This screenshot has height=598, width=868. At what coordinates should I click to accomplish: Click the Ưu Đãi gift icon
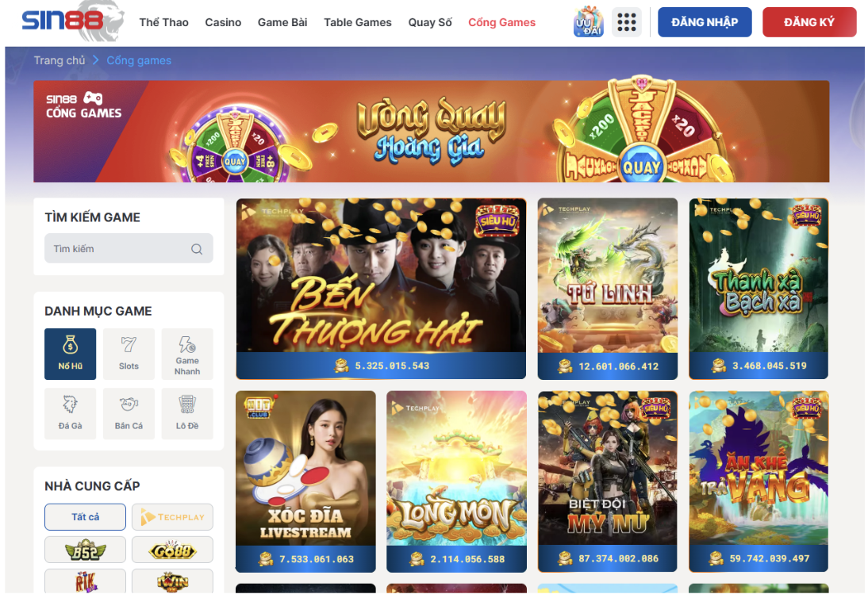[589, 22]
